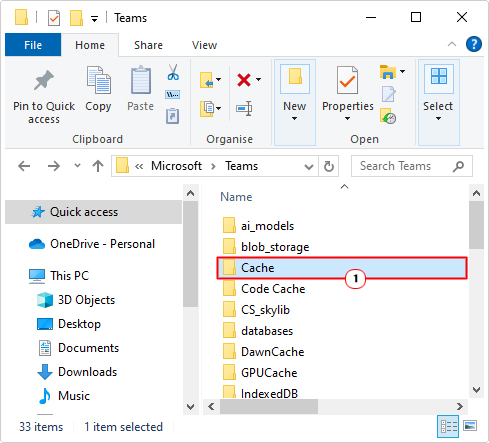Open the Copy to dropdown arrow

pos(218,108)
